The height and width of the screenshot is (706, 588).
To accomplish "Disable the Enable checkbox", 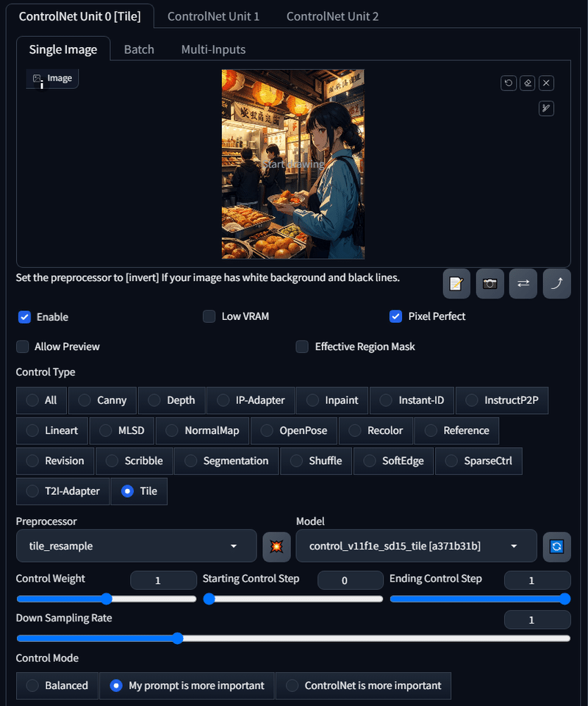I will point(23,317).
